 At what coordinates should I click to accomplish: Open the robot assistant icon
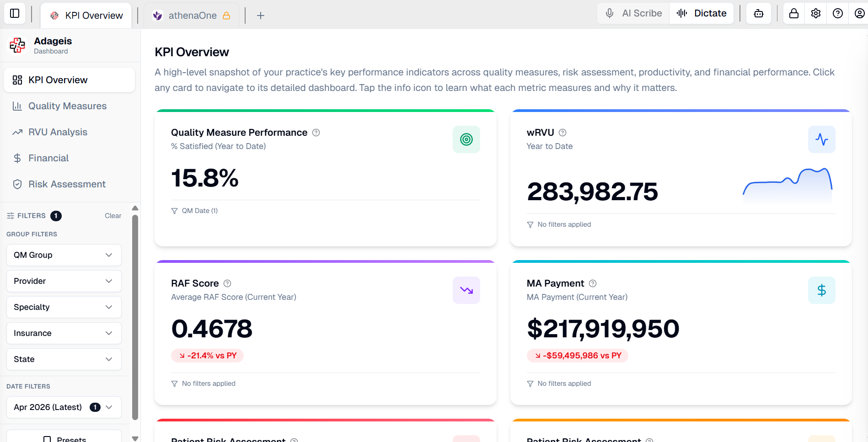[759, 13]
